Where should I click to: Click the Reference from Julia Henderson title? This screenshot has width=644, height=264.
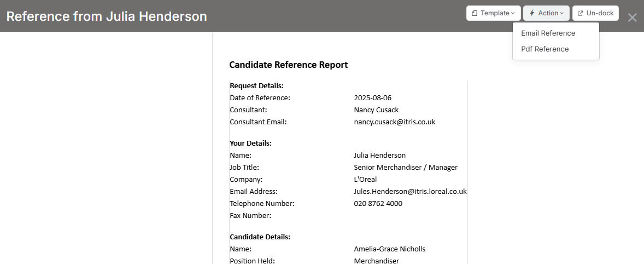[x=107, y=16]
